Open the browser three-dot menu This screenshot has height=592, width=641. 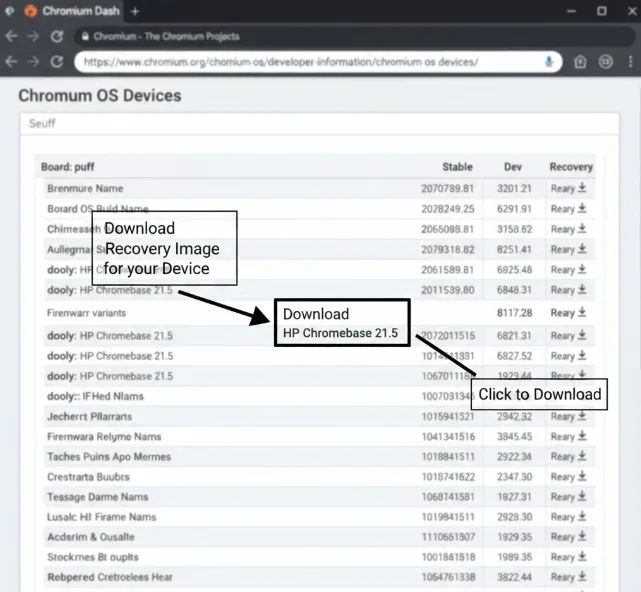628,62
